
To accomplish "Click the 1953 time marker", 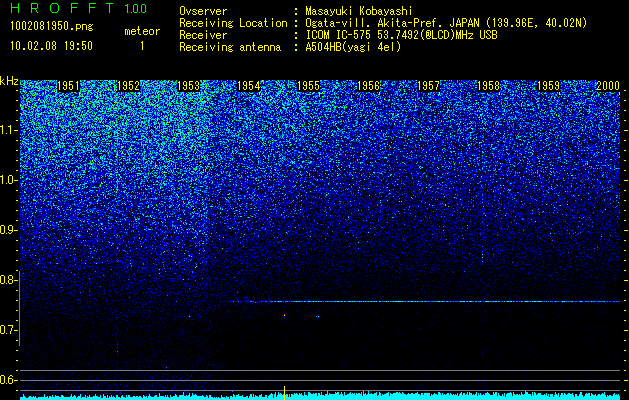I will click(x=188, y=86).
